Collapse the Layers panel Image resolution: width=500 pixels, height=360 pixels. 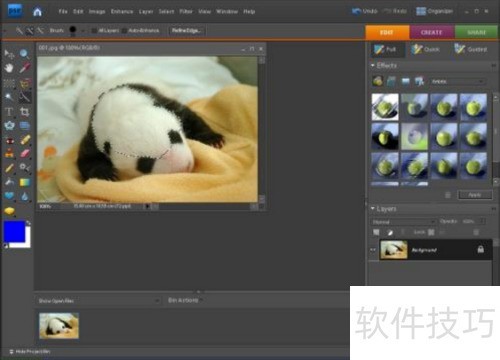[x=373, y=209]
